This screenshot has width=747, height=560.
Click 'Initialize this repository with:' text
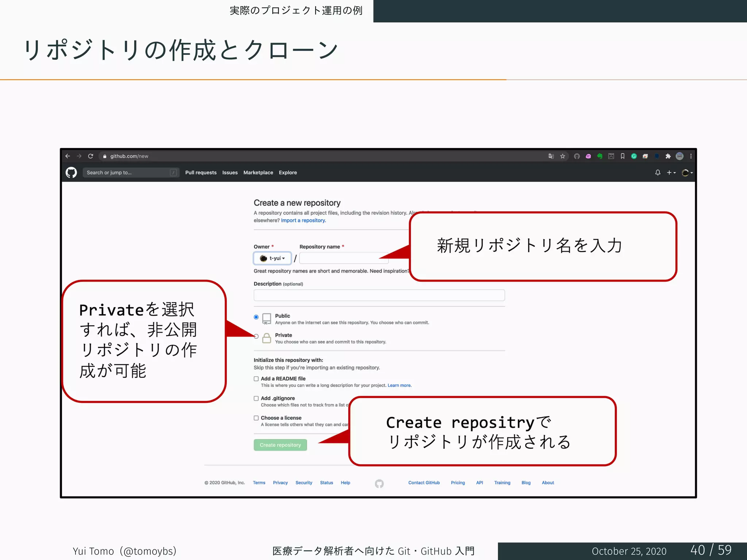[289, 360]
